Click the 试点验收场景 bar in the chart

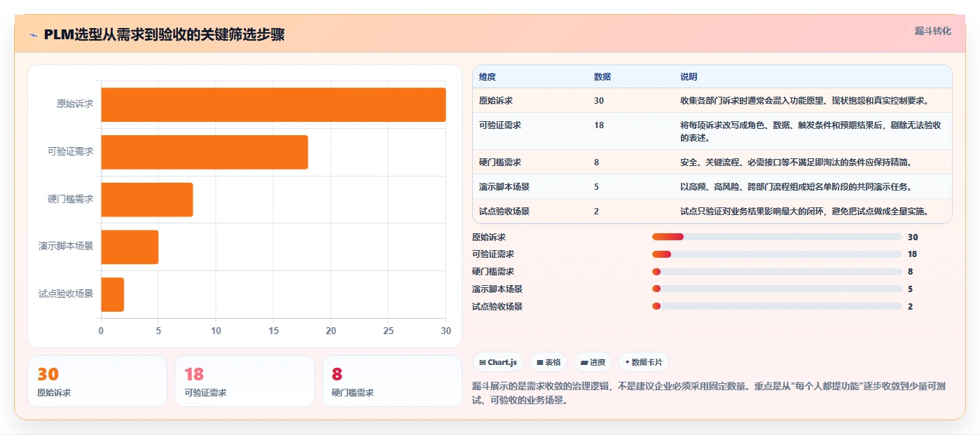pos(113,295)
